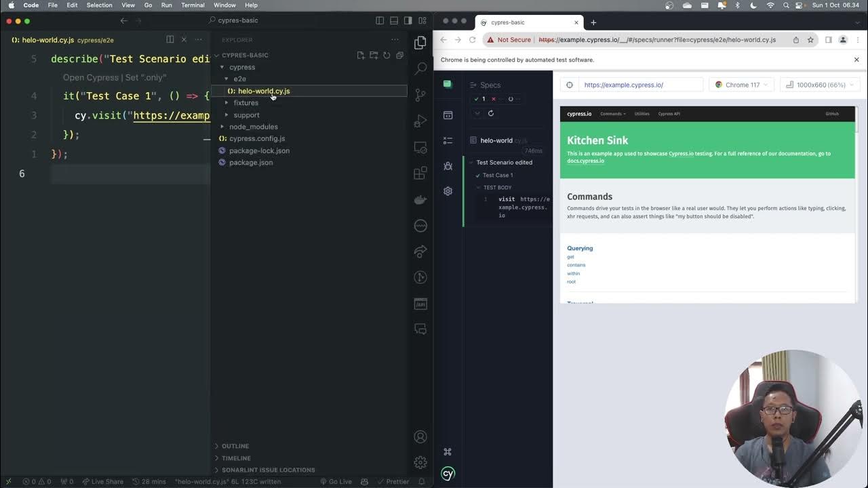This screenshot has width=868, height=488.
Task: Open Run and Debug view in activity bar
Action: pyautogui.click(x=420, y=121)
